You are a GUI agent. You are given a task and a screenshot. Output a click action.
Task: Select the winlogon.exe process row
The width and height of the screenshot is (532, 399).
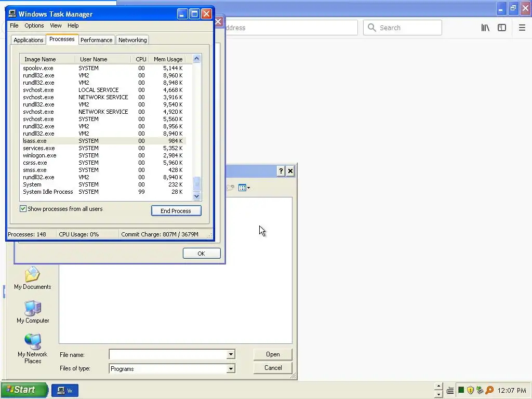coord(103,155)
